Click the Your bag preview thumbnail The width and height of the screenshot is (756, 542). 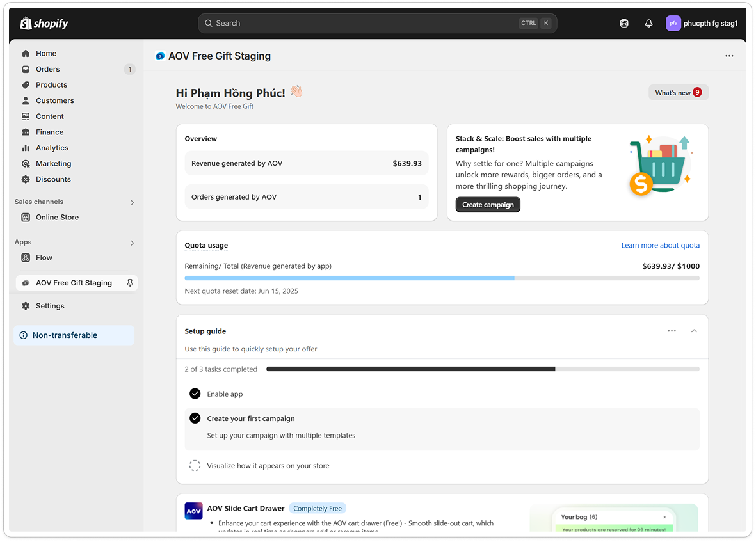click(613, 518)
